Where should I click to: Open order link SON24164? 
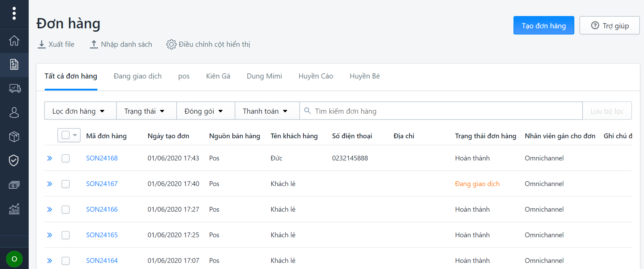(x=102, y=260)
